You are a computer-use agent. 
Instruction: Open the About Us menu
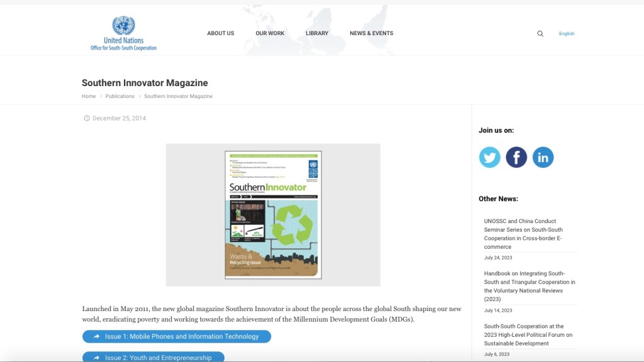[x=220, y=33]
